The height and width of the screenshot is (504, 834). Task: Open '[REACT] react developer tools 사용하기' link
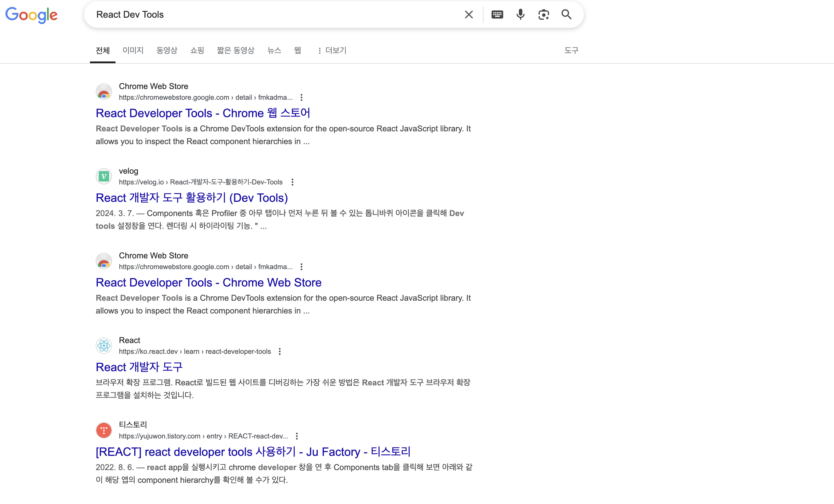(253, 452)
